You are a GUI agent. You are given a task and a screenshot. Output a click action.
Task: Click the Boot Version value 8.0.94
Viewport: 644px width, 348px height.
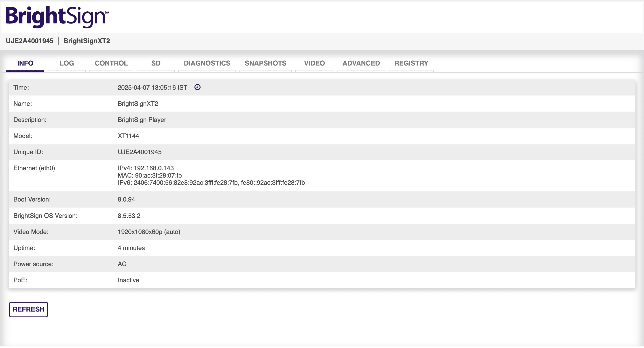click(x=126, y=199)
